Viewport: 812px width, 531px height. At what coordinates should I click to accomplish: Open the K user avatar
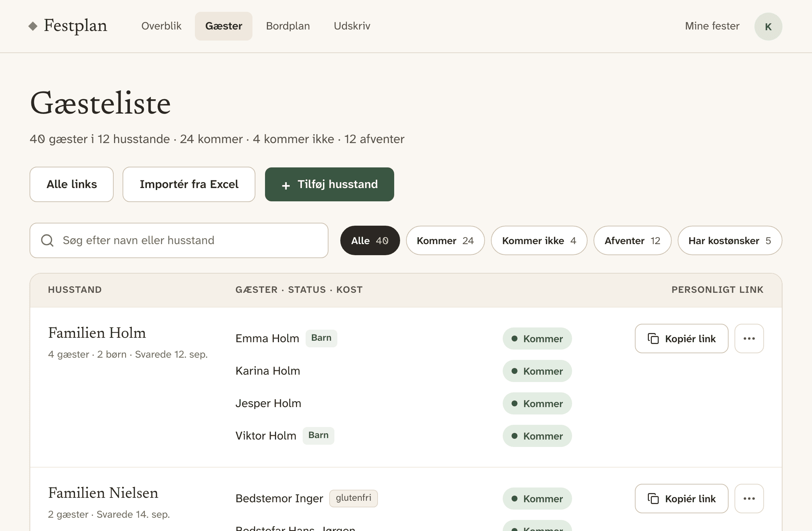768,27
